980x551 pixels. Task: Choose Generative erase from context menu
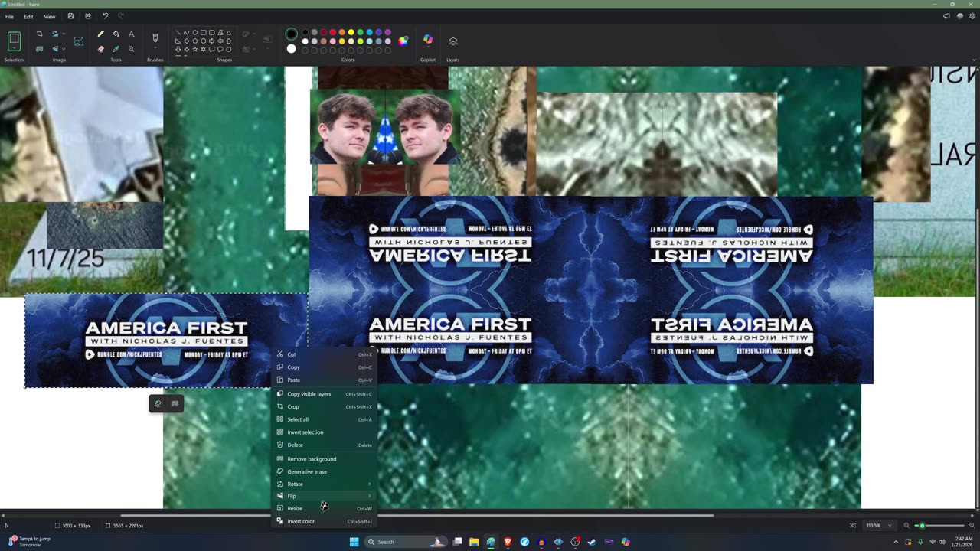[325, 471]
